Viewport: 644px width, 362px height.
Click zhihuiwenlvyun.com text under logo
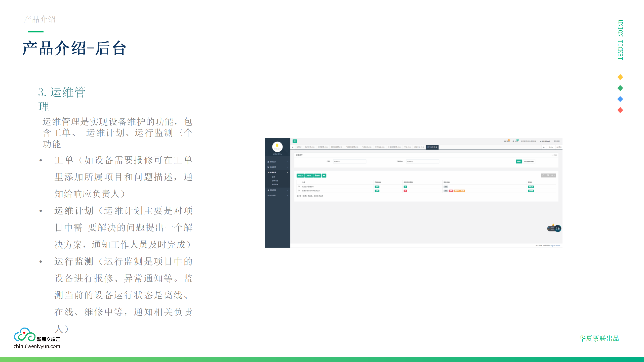37,346
